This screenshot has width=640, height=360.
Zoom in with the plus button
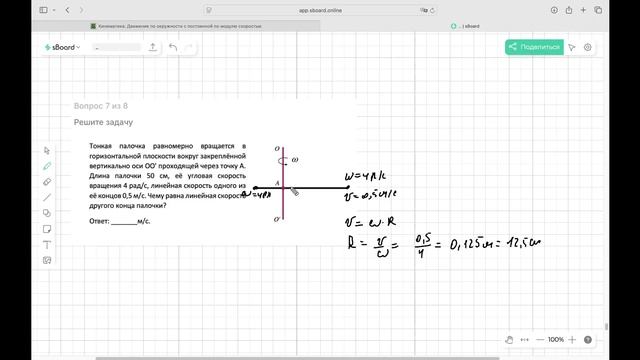(572, 340)
